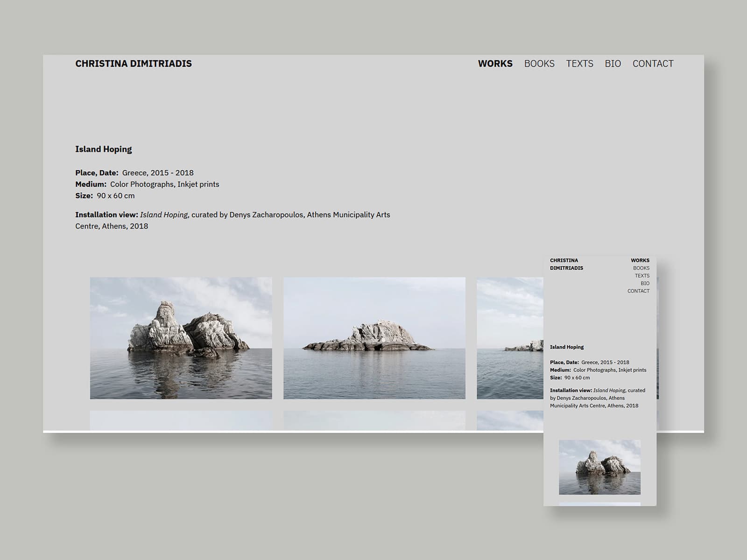
Task: View the BIO page
Action: click(x=613, y=63)
